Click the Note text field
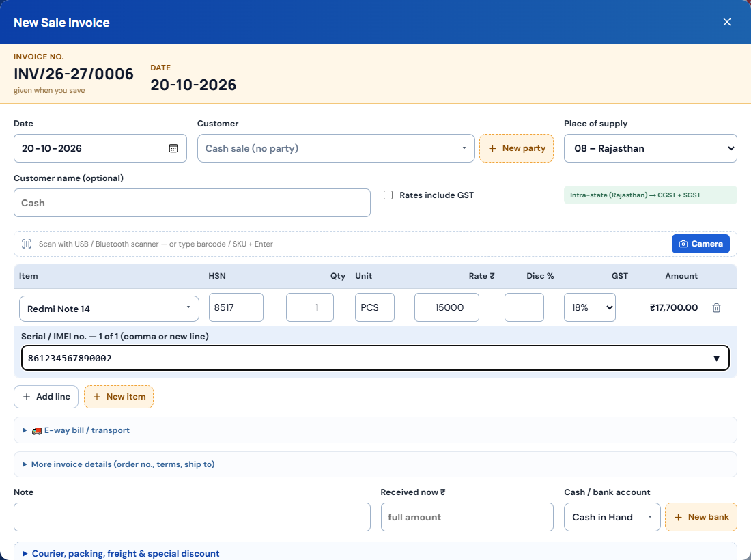751x560 pixels. point(192,517)
